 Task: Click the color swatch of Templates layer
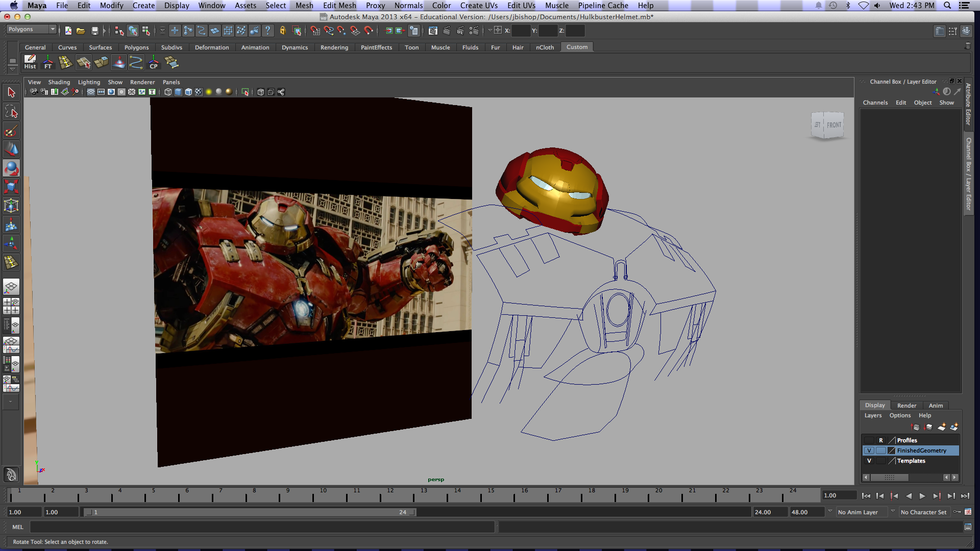(892, 461)
